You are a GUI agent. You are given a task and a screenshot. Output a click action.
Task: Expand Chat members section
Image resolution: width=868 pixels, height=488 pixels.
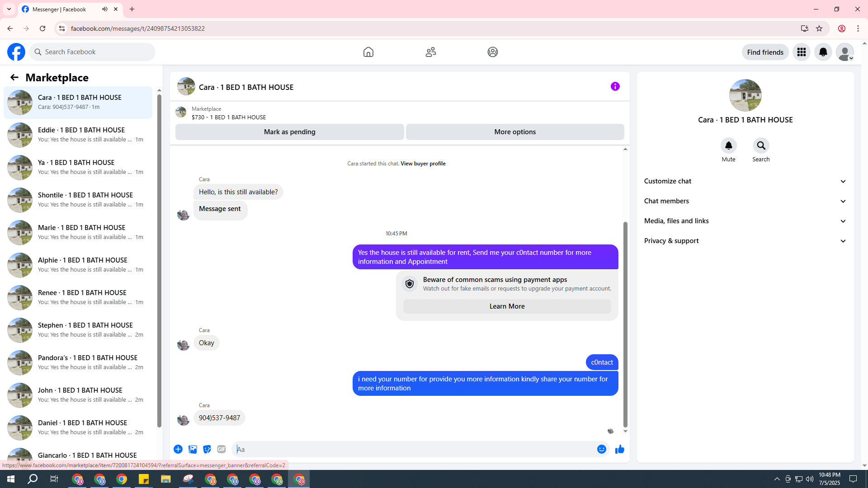(745, 201)
